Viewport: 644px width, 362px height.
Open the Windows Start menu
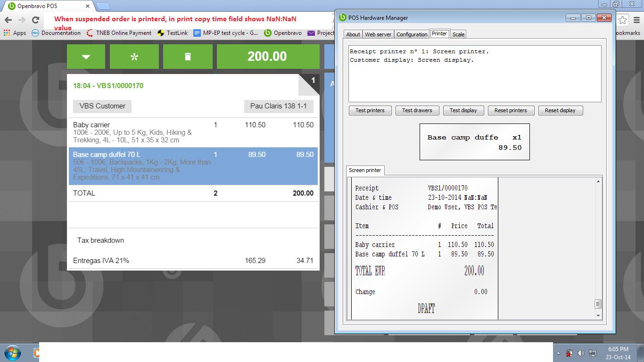point(12,353)
